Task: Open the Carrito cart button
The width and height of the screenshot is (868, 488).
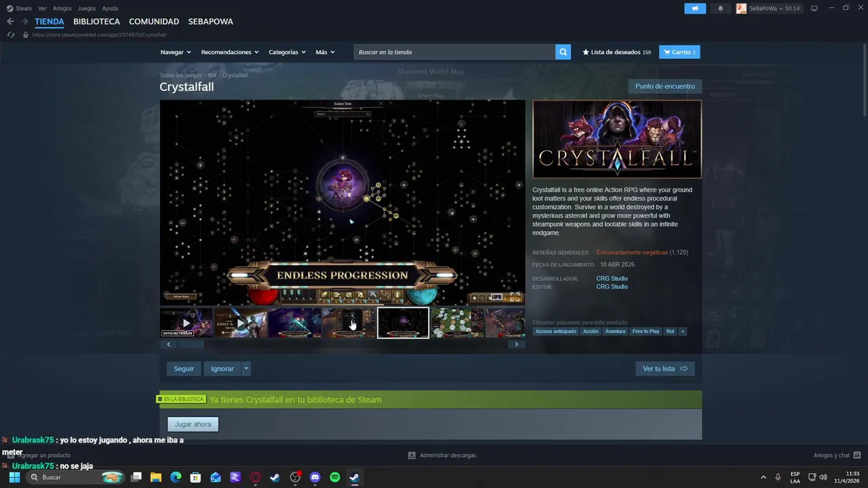Action: click(x=679, y=52)
